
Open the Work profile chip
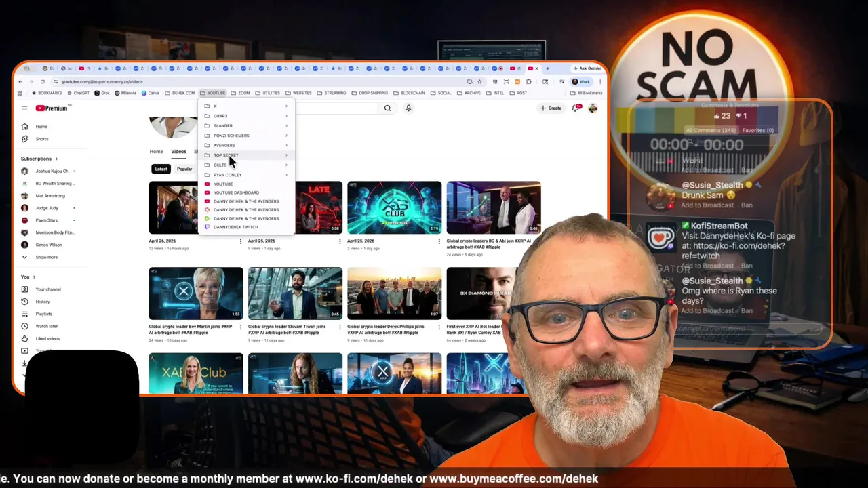tap(581, 81)
